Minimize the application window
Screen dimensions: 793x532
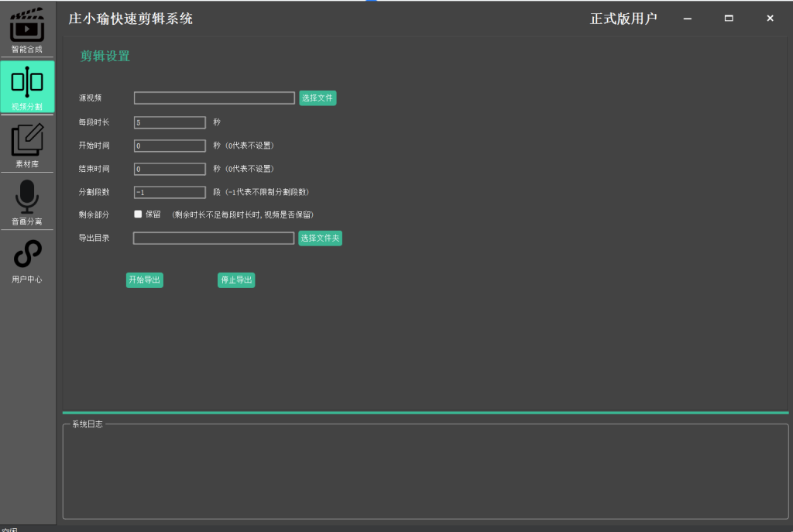687,19
